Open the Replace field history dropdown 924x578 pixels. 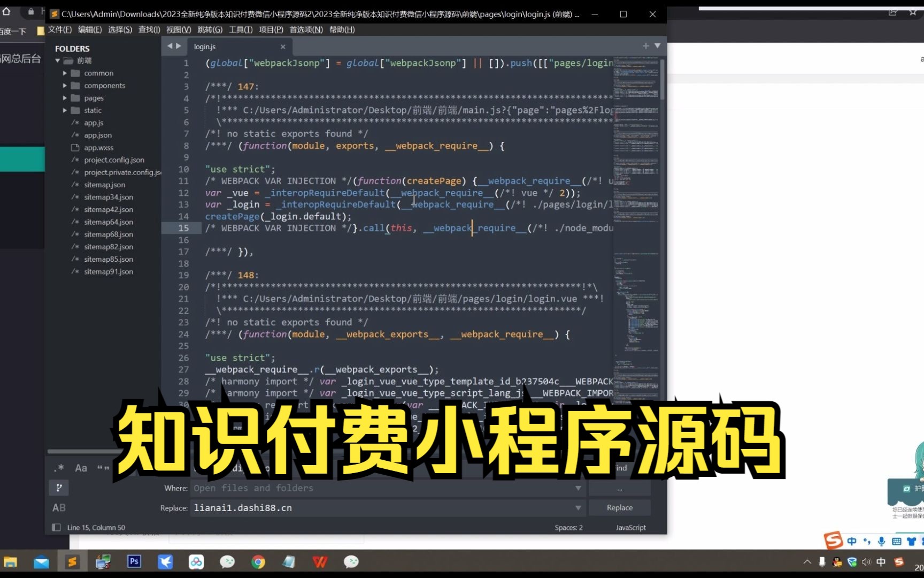pyautogui.click(x=577, y=507)
